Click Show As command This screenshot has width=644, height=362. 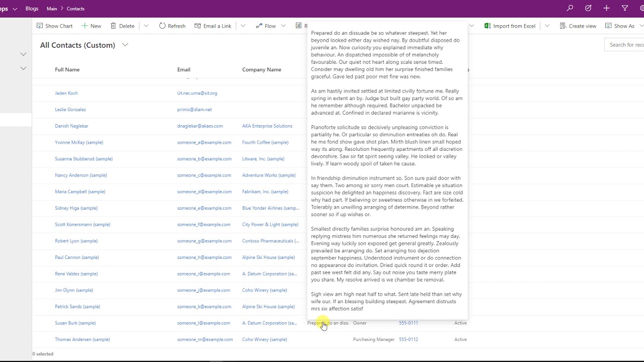tap(620, 26)
